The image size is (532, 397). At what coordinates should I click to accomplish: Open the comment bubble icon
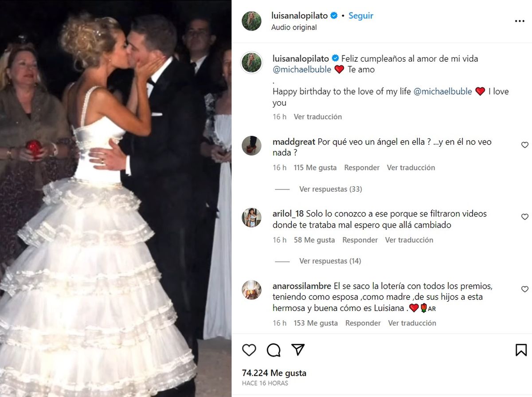click(274, 350)
